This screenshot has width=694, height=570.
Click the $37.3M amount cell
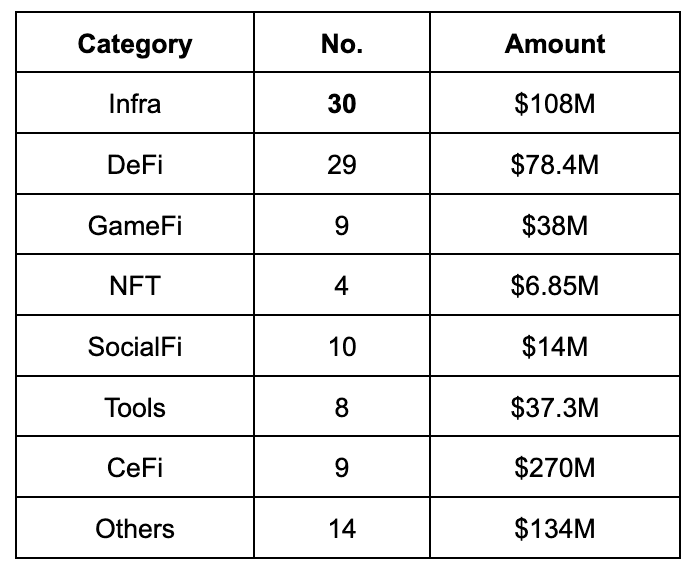tap(555, 406)
